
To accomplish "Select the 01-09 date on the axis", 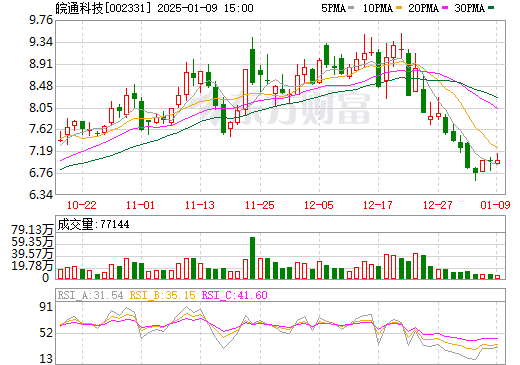I will click(495, 205).
